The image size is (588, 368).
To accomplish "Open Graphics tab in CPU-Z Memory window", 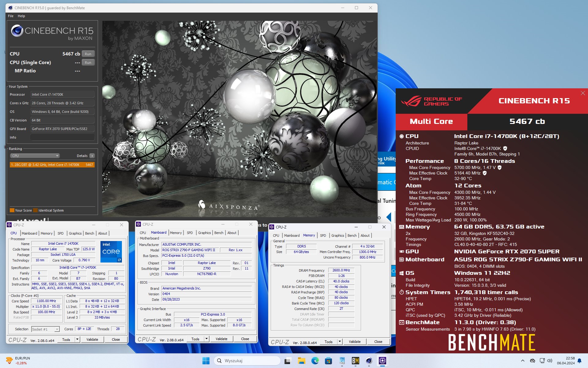I will click(338, 236).
